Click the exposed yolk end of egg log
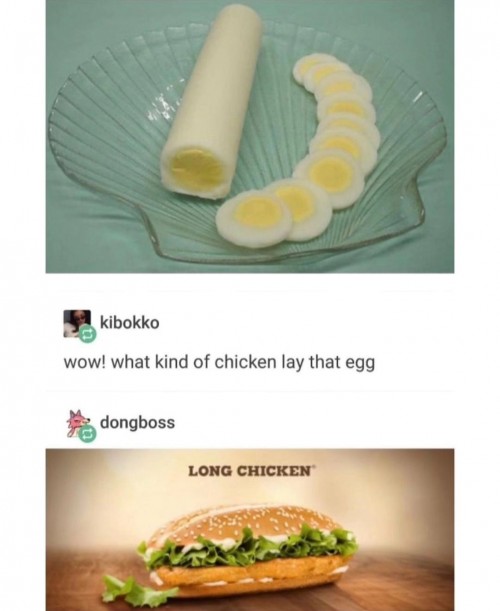The height and width of the screenshot is (611, 500). (x=197, y=170)
